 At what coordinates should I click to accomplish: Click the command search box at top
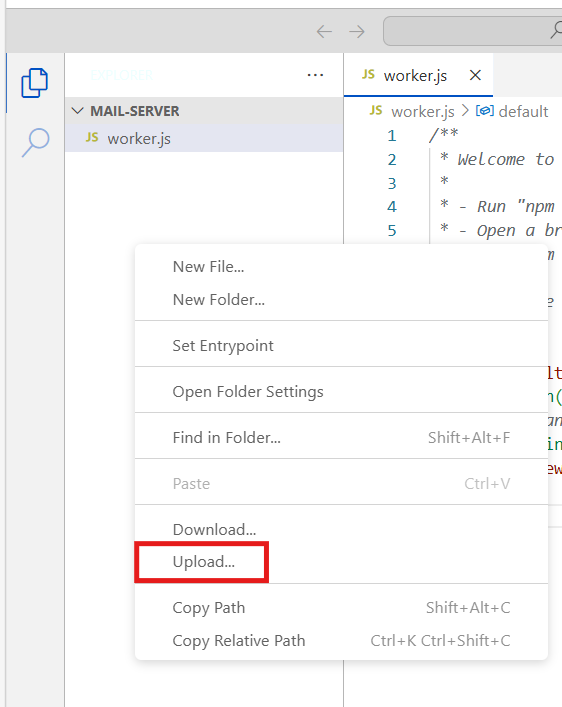pyautogui.click(x=473, y=31)
